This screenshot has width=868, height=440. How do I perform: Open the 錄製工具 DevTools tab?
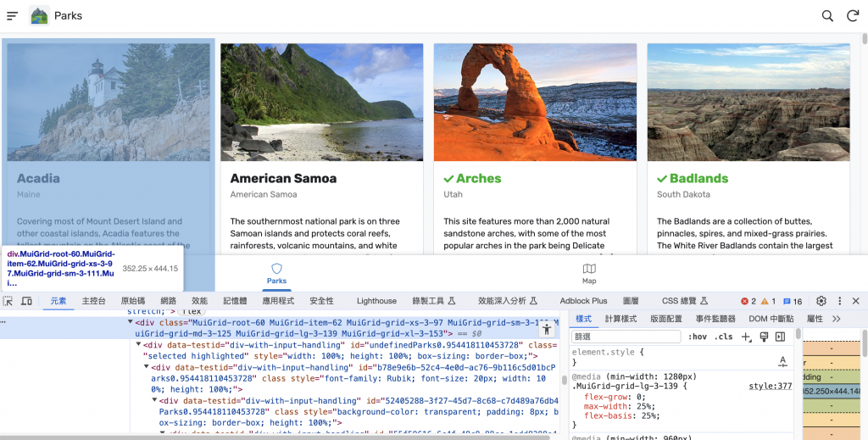[x=433, y=301]
